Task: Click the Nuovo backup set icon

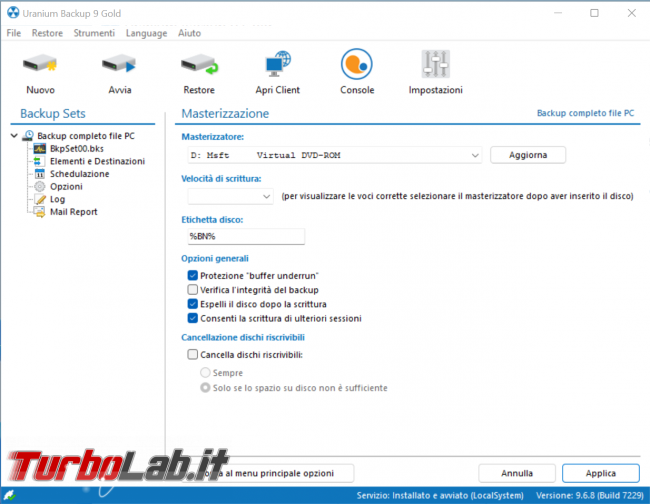Action: point(40,64)
